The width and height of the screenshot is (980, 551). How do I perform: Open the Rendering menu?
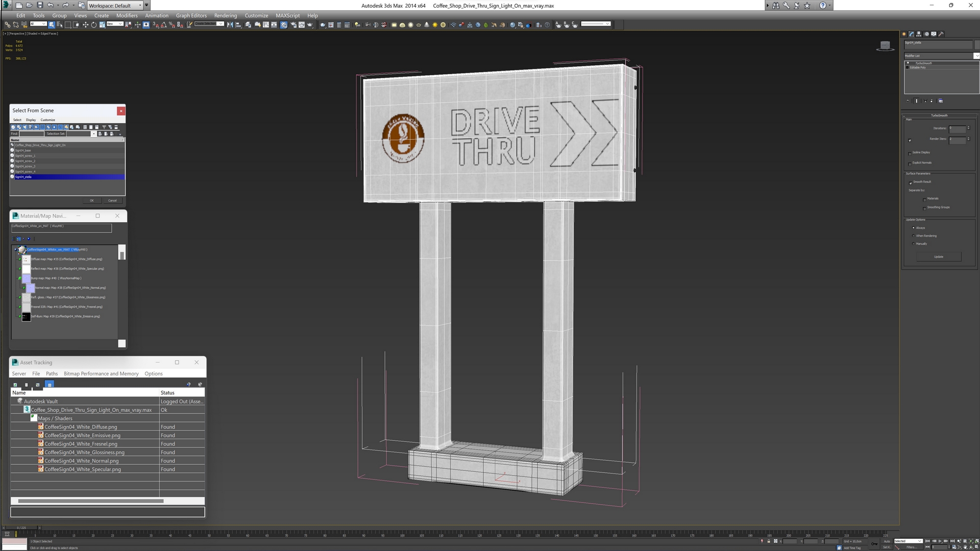[225, 15]
